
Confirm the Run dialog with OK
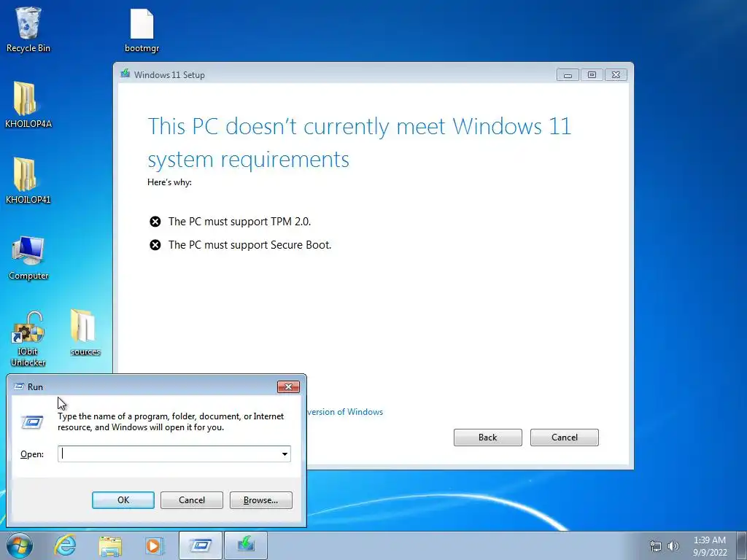click(x=123, y=500)
